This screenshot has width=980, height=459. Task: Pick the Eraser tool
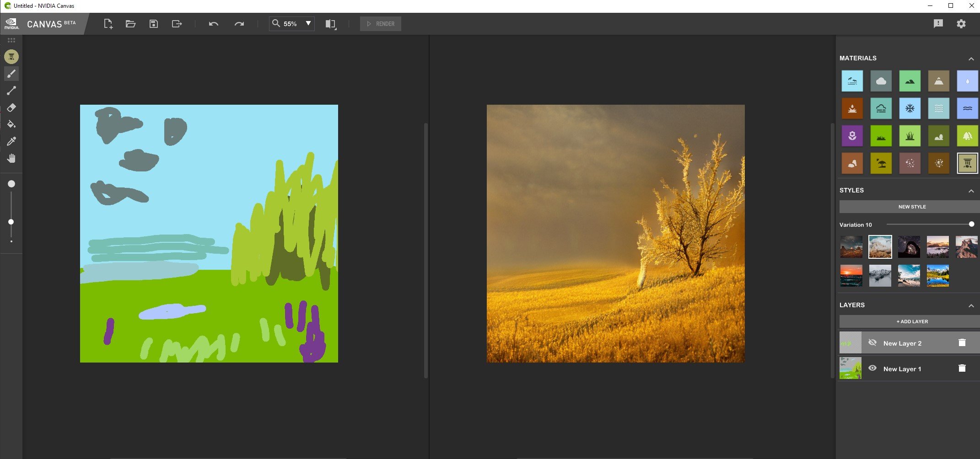12,107
